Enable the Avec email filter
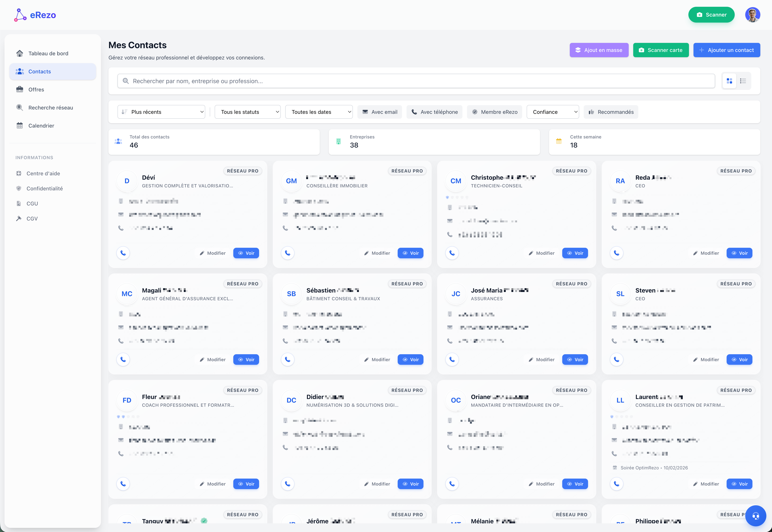 (x=380, y=112)
